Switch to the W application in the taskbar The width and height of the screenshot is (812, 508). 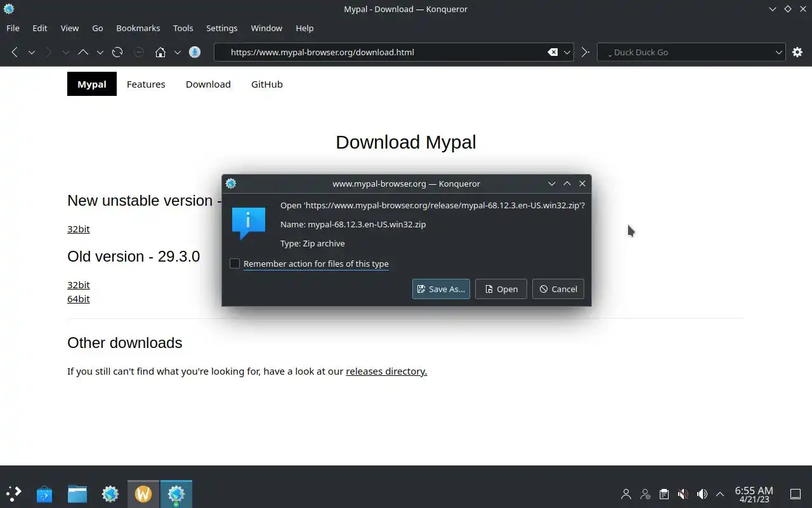pyautogui.click(x=143, y=493)
